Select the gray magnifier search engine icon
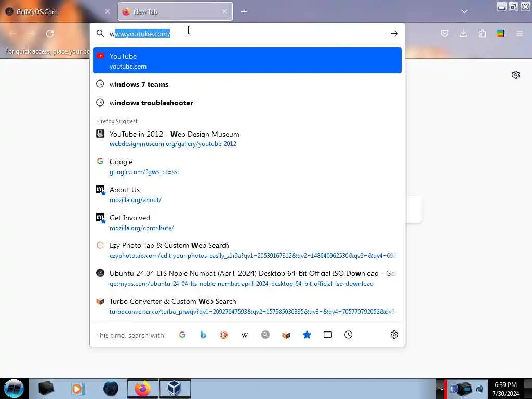This screenshot has width=532, height=399. [265, 335]
